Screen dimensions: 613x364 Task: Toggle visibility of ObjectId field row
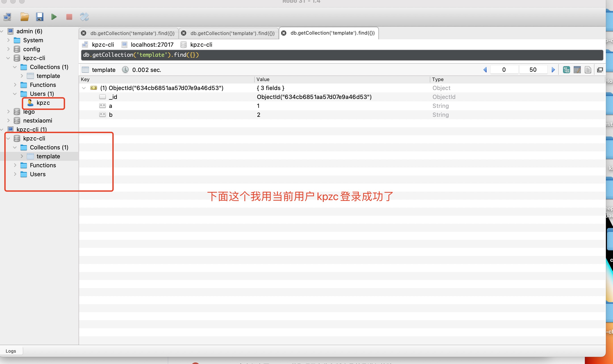point(83,88)
